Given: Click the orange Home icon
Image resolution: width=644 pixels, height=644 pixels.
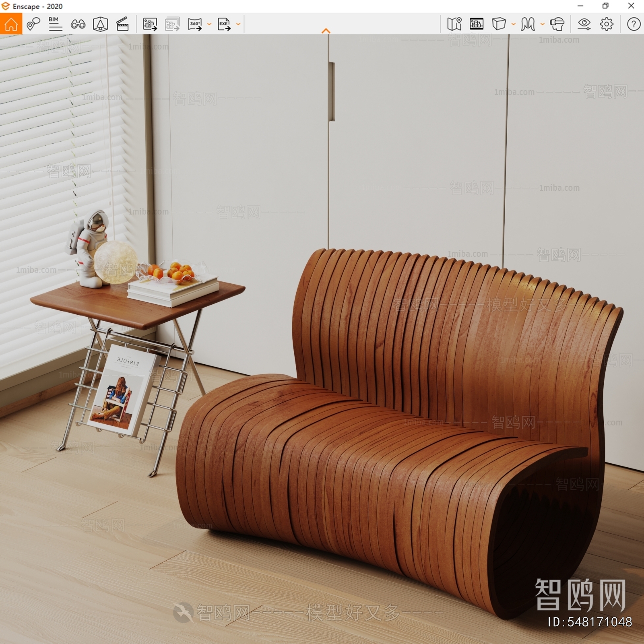Looking at the screenshot, I should [11, 24].
